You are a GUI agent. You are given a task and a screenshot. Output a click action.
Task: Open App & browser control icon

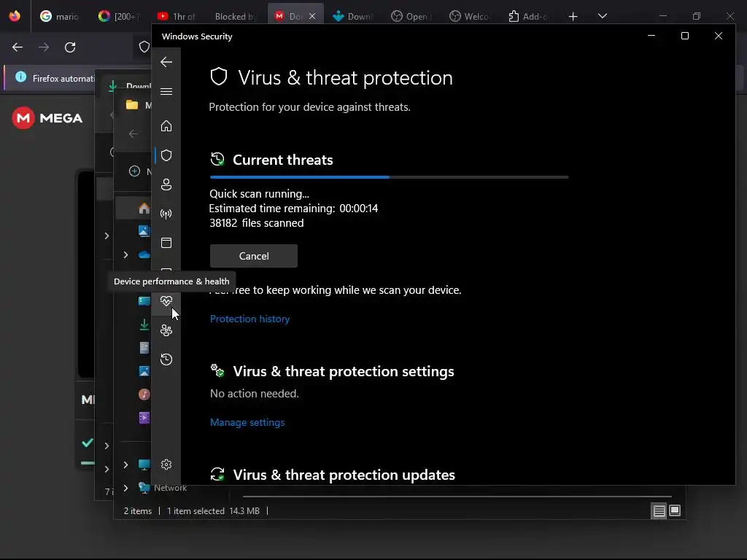pyautogui.click(x=166, y=243)
